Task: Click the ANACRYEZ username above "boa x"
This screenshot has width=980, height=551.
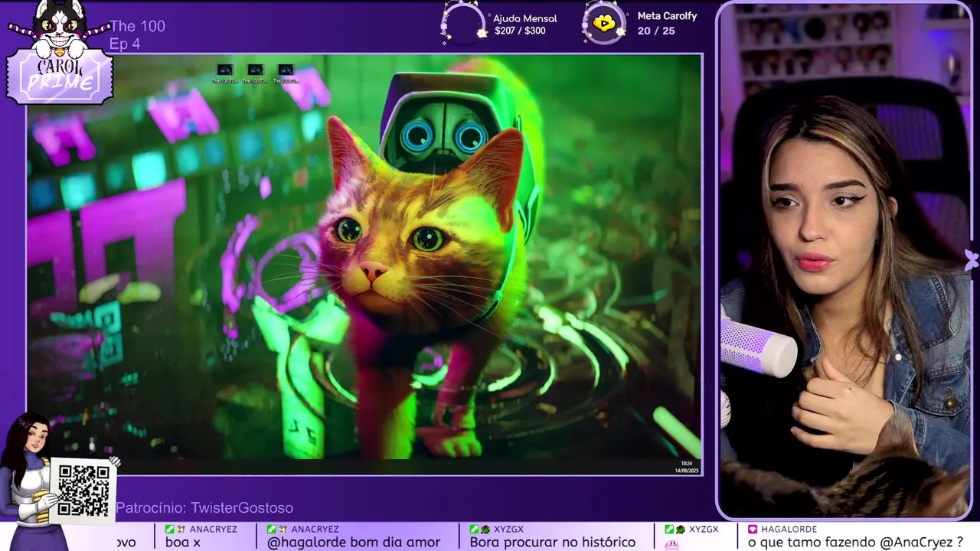Action: click(212, 529)
